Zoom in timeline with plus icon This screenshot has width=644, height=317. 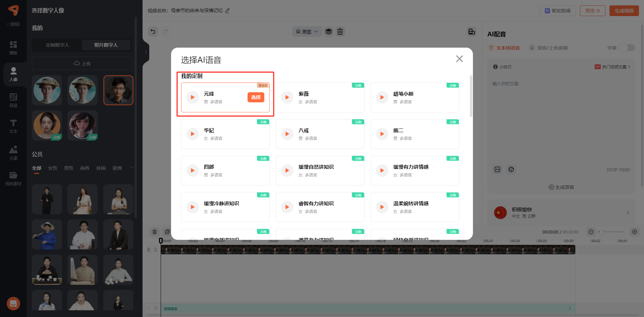pyautogui.click(x=635, y=232)
